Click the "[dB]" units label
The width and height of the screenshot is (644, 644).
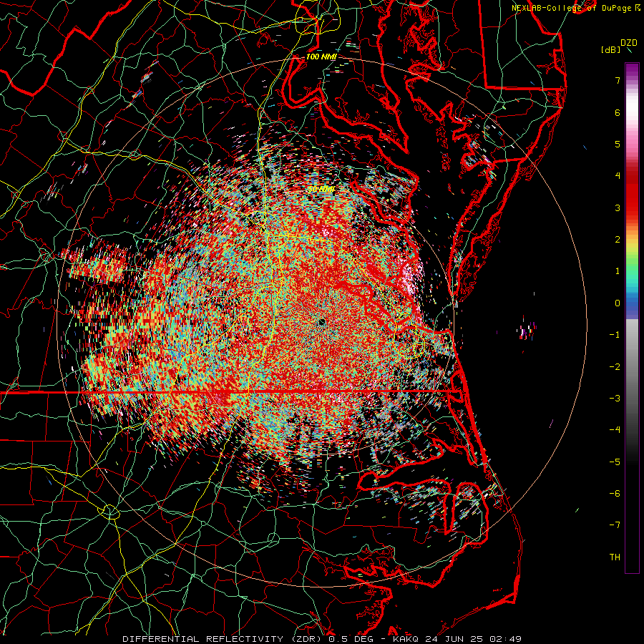tap(611, 49)
